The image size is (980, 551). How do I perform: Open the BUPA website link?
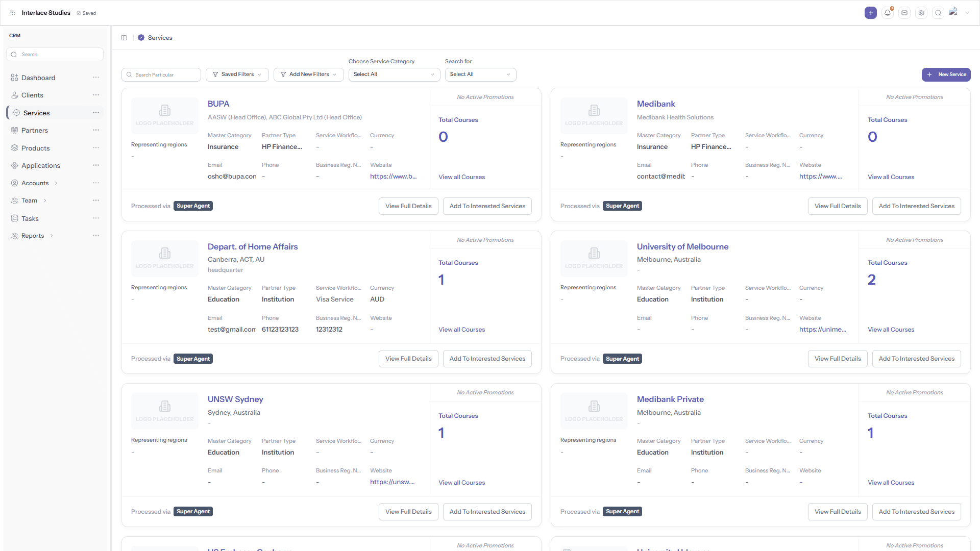click(x=394, y=177)
